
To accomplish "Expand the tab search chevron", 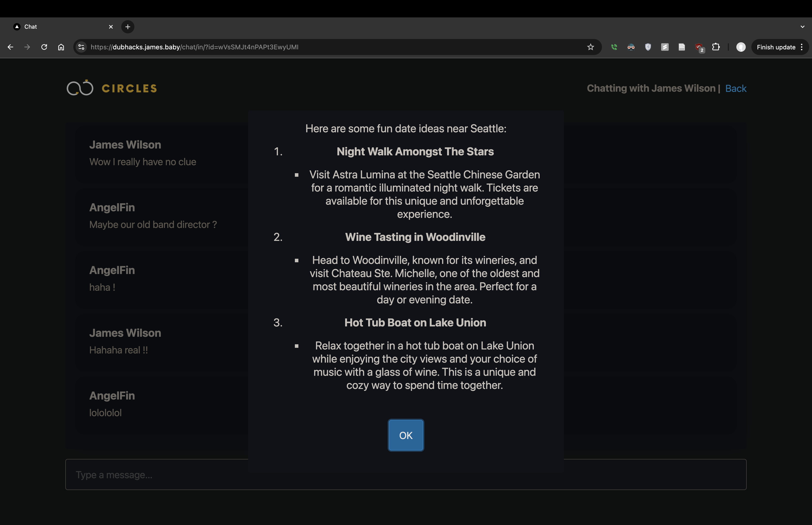I will tap(802, 27).
